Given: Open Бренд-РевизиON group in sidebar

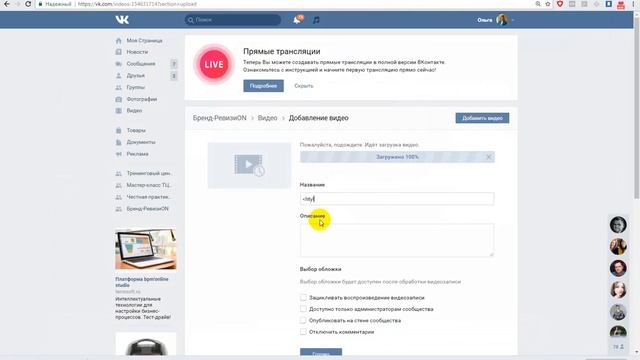Looking at the screenshot, I should [x=147, y=209].
